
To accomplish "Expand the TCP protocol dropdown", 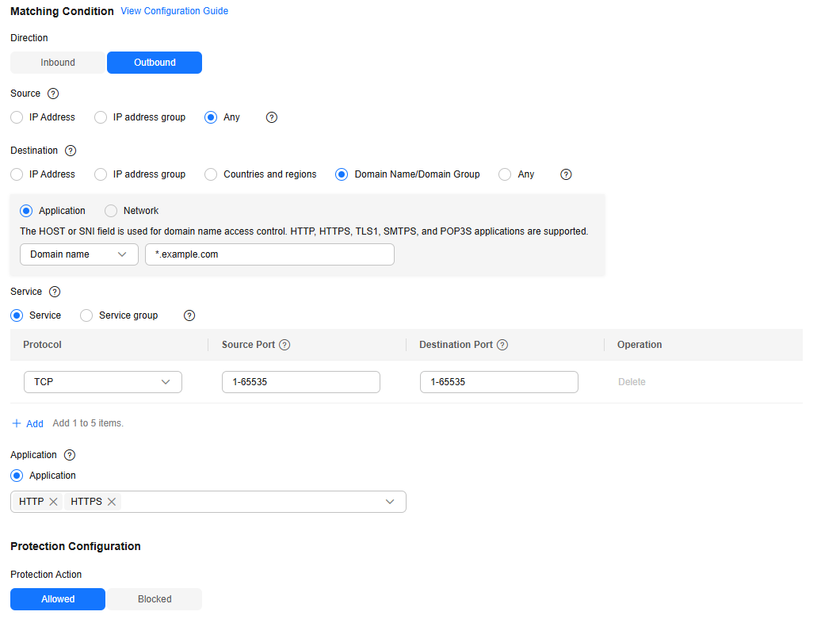I will click(103, 382).
